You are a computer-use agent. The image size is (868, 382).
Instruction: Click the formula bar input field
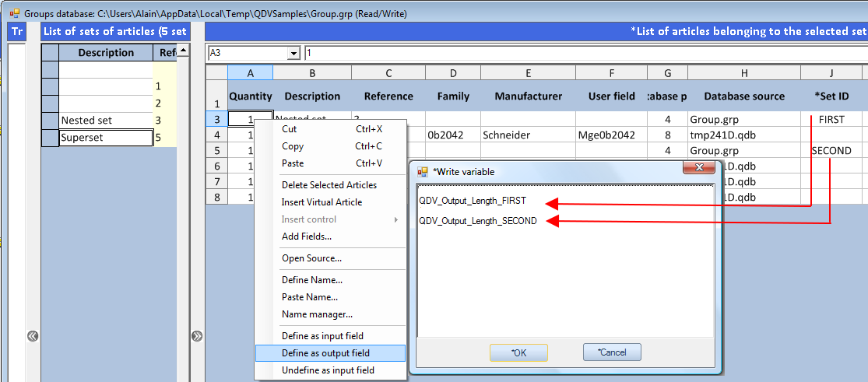pos(584,53)
